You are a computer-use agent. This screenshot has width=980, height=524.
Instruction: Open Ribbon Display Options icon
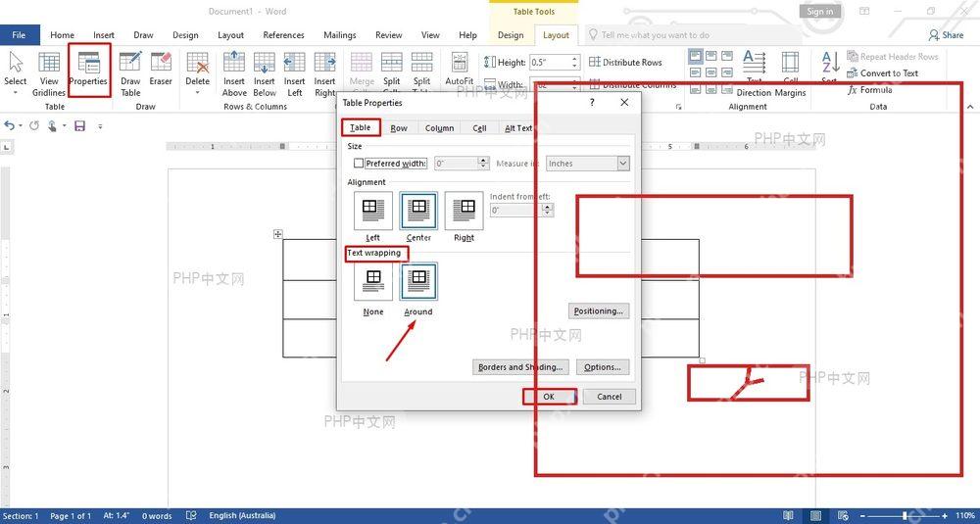click(x=865, y=11)
